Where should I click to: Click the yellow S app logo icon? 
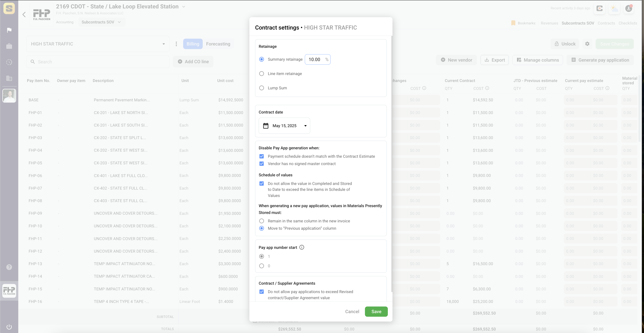pyautogui.click(x=9, y=8)
